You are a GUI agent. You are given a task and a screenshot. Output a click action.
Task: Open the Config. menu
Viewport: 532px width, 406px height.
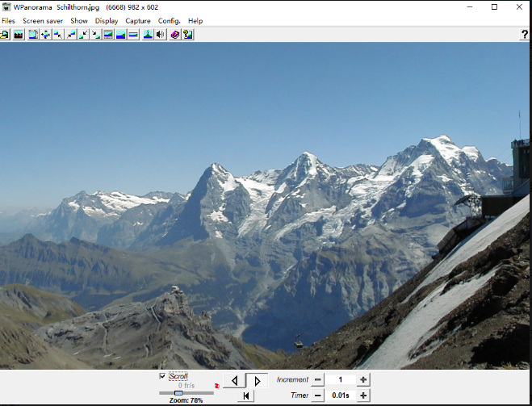point(170,21)
